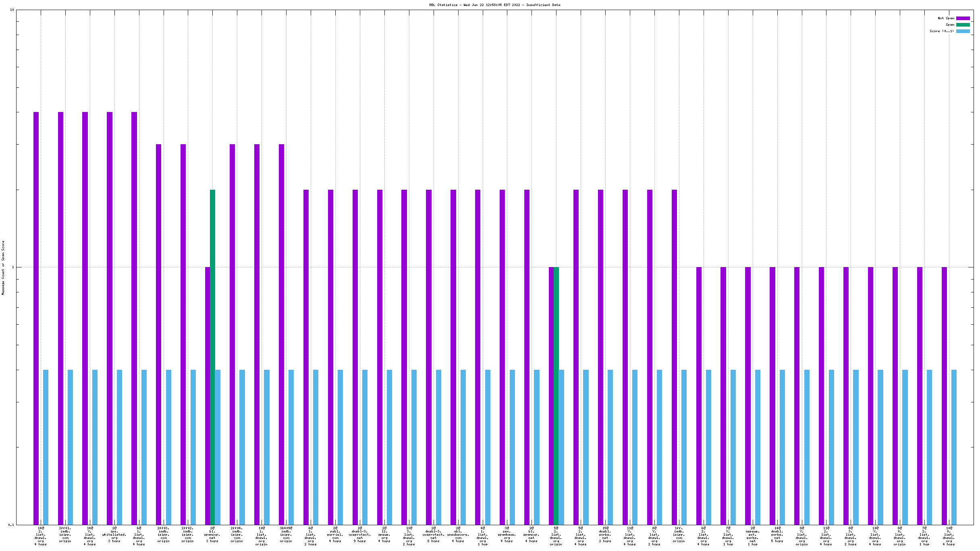
Task: Click the ips.whitelisted.org 3 hops axis label
Action: tap(114, 535)
